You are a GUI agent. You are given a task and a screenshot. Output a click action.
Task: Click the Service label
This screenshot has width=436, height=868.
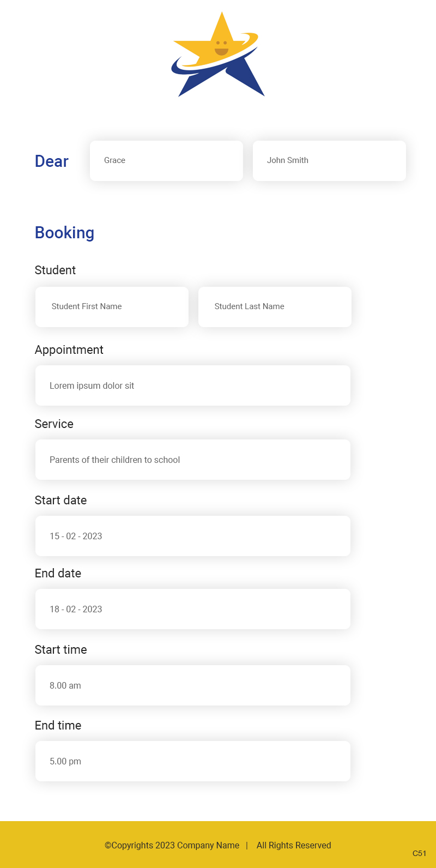(54, 424)
